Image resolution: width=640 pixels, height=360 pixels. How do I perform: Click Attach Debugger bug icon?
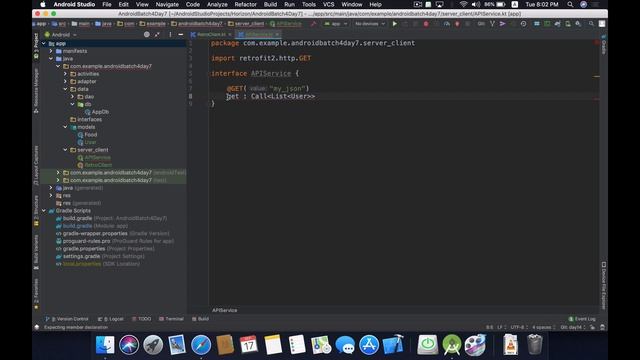click(x=457, y=24)
